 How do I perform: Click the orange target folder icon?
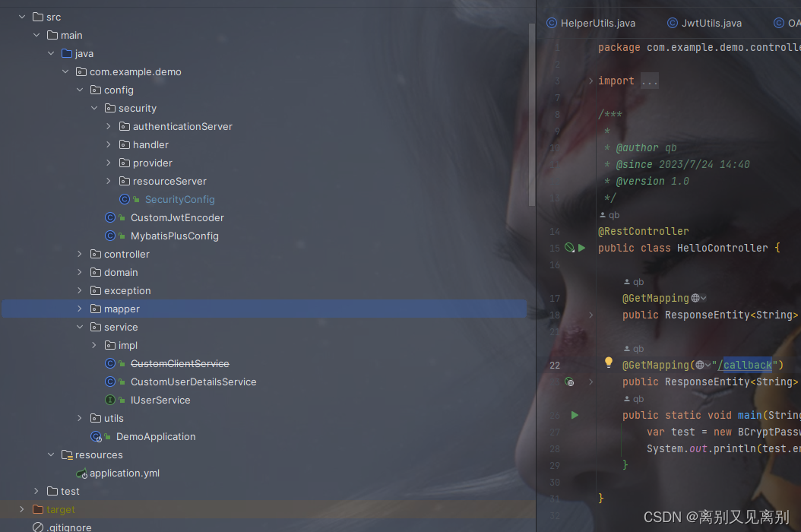pos(38,509)
